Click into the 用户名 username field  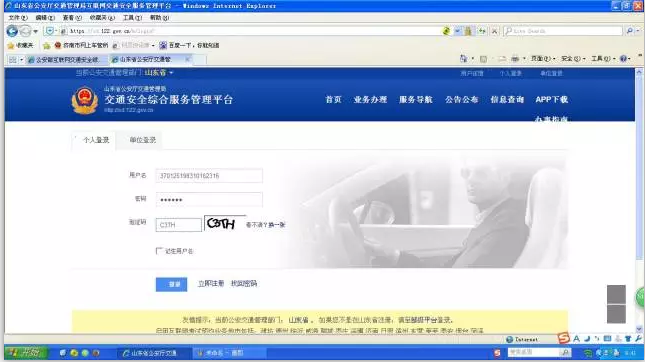click(209, 176)
